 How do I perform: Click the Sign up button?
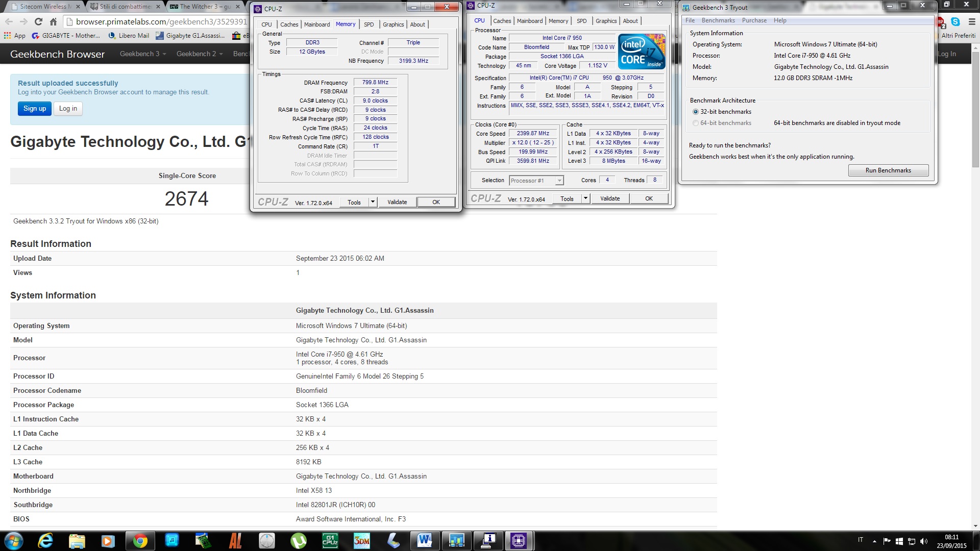[x=35, y=109]
